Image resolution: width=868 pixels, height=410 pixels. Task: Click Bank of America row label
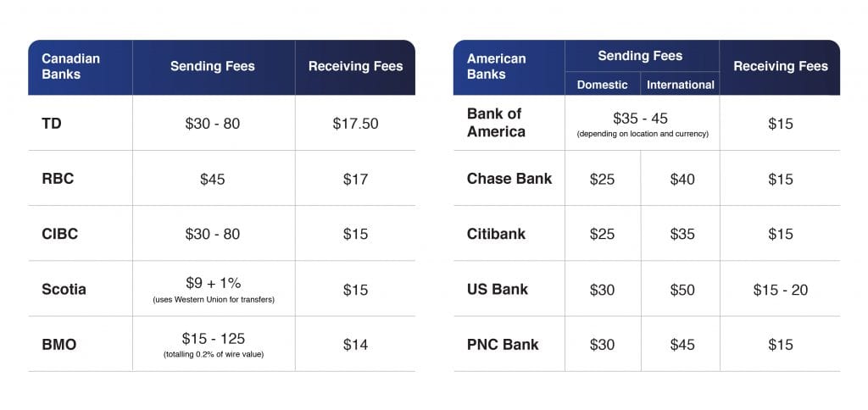[x=496, y=123]
